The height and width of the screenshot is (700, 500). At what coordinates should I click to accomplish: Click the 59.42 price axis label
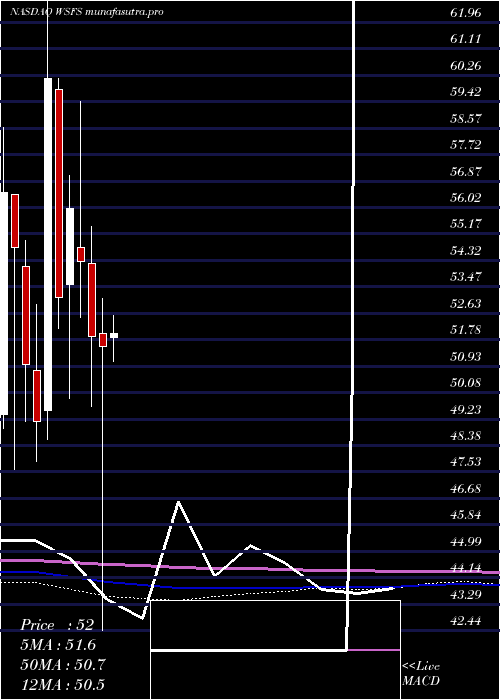[466, 92]
